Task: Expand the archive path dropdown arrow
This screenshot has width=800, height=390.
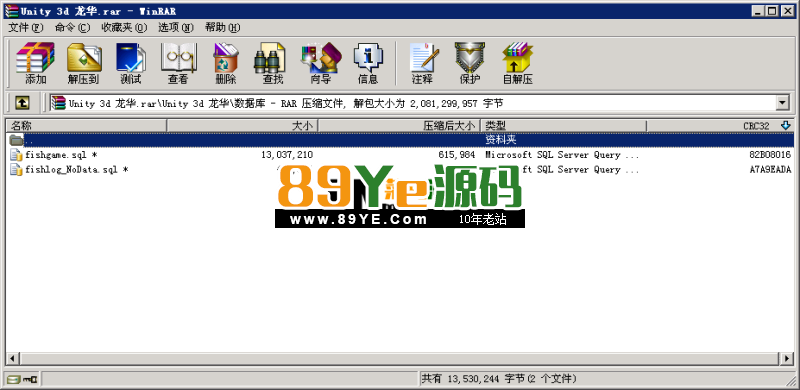Action: point(782,104)
